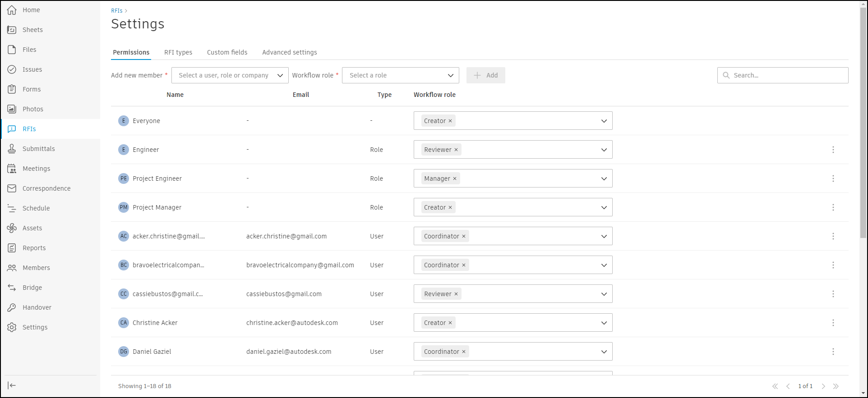This screenshot has height=398, width=868.
Task: Click the RFIs breadcrumb link
Action: tap(117, 10)
